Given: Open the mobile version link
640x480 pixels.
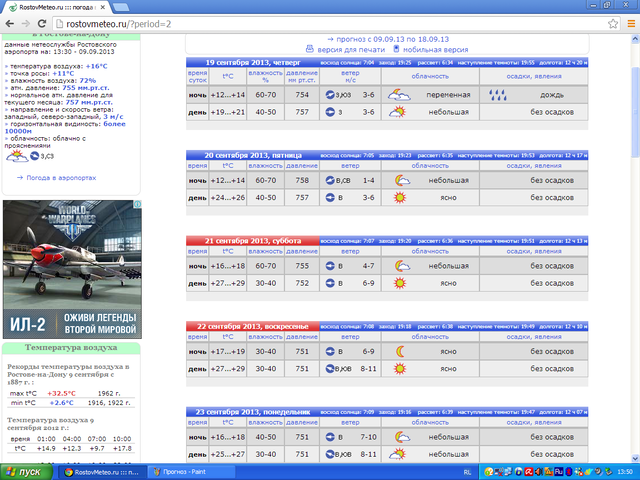Looking at the screenshot, I should point(436,49).
